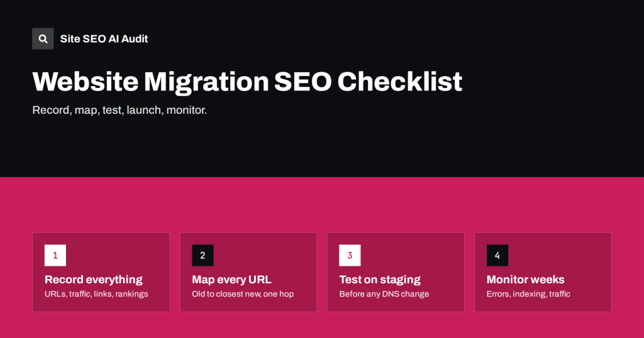Click 'URLs, traffic, links, rankings' text

click(96, 293)
